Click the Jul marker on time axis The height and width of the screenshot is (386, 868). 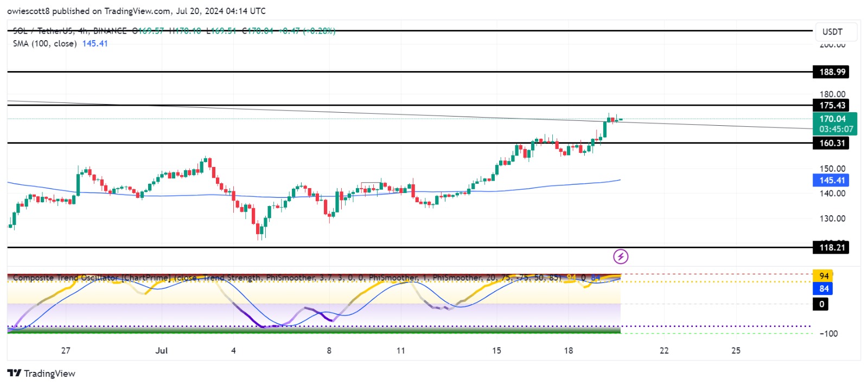[x=161, y=351]
